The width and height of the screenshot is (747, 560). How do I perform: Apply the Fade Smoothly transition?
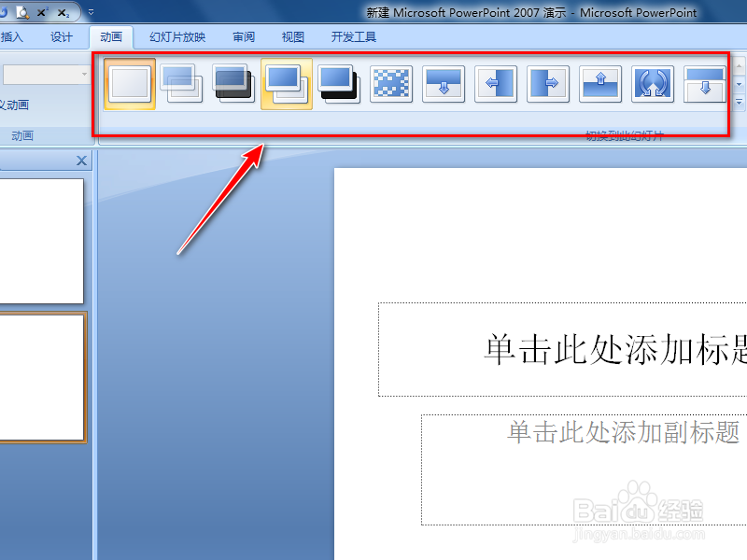(x=181, y=84)
